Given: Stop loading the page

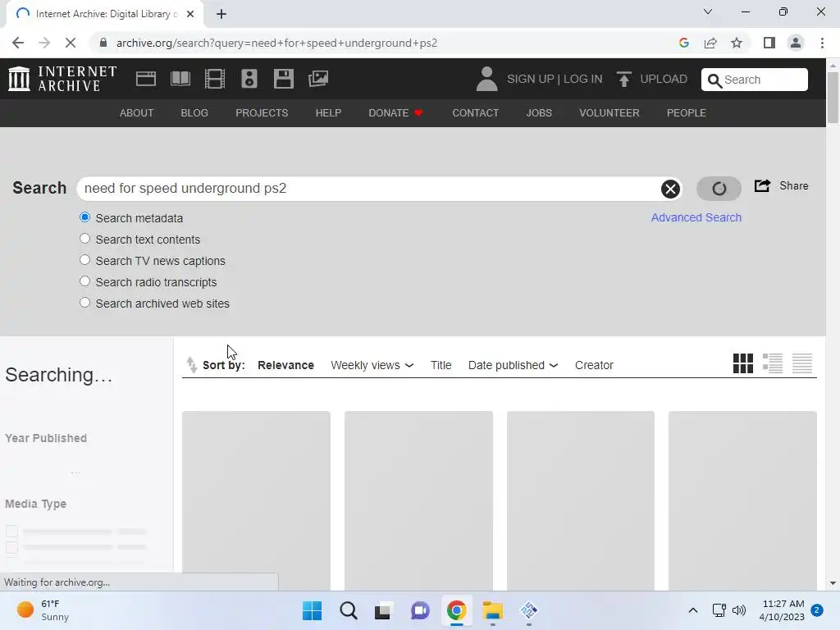Looking at the screenshot, I should (71, 43).
